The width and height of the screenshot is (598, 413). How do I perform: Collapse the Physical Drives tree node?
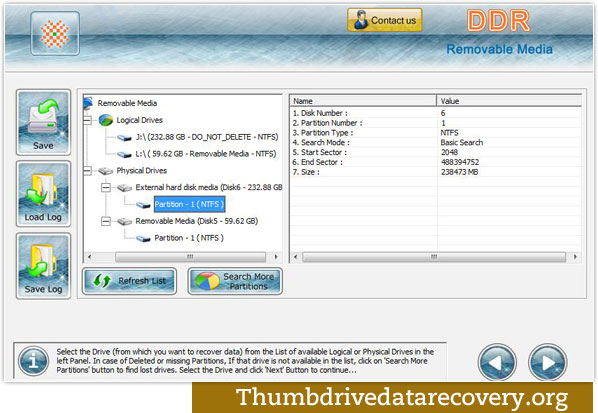point(87,170)
